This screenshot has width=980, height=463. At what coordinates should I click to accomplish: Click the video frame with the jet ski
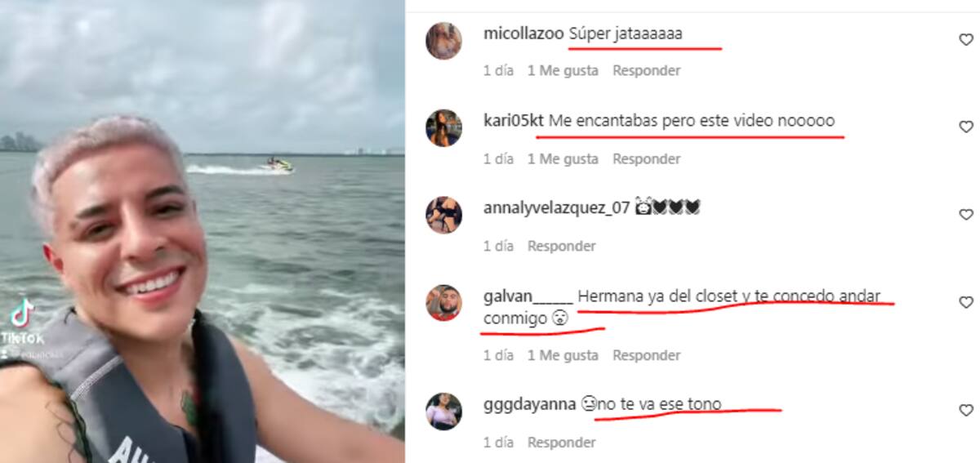point(202,231)
